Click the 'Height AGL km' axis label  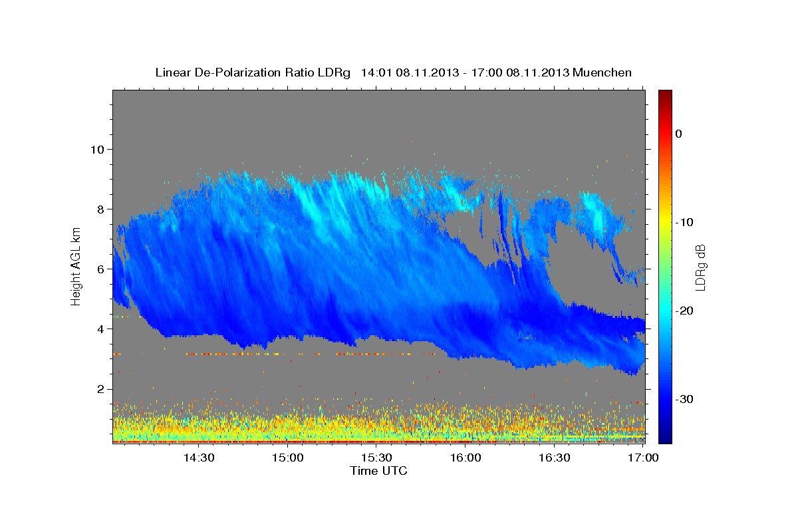(x=76, y=266)
